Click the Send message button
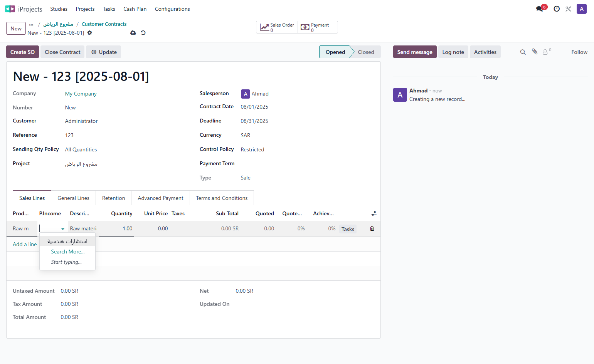This screenshot has width=594, height=364. 415,52
